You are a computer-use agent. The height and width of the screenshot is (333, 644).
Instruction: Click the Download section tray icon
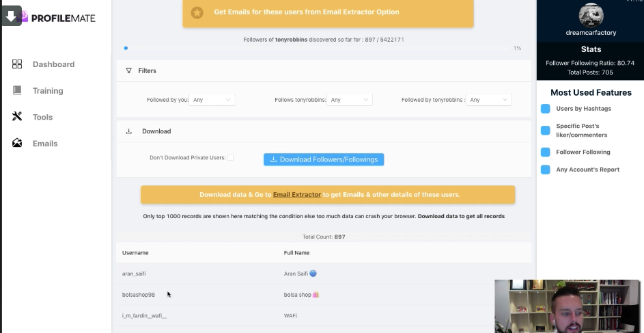coord(128,131)
